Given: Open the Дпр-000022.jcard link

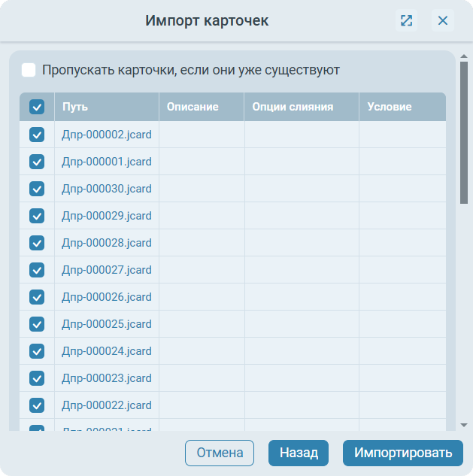Looking at the screenshot, I should (107, 405).
